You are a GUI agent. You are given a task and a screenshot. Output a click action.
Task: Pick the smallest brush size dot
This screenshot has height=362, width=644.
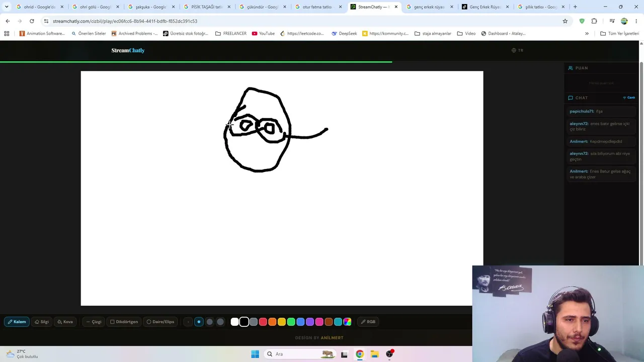click(188, 322)
